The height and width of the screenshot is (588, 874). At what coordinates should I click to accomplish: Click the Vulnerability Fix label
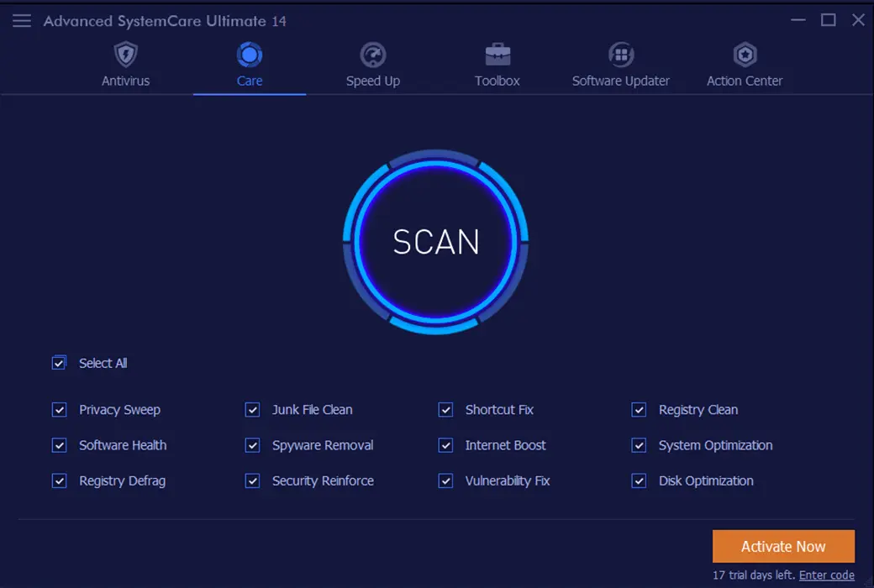coord(508,481)
